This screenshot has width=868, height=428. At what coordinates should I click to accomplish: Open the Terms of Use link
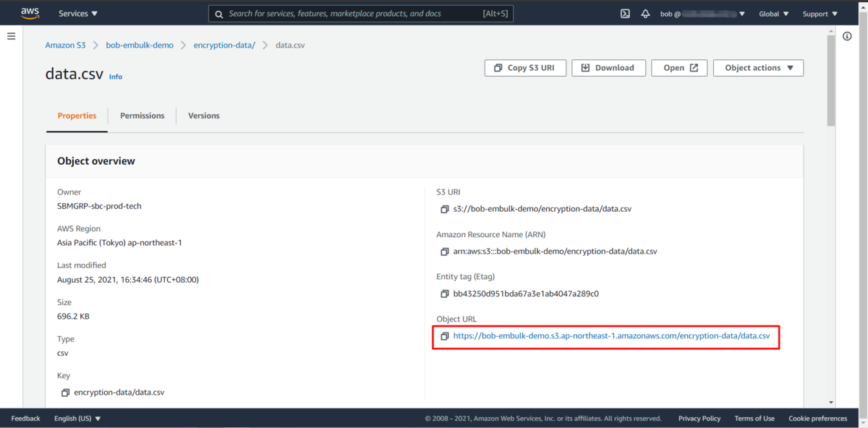(754, 419)
